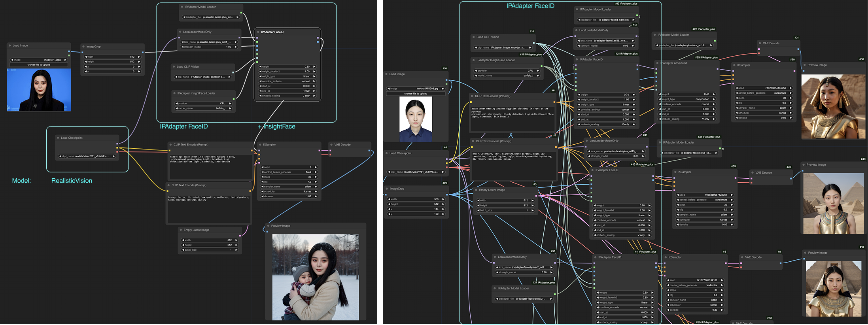
Task: Click the collapse dot of VAE Decode #31
Action: click(x=760, y=43)
